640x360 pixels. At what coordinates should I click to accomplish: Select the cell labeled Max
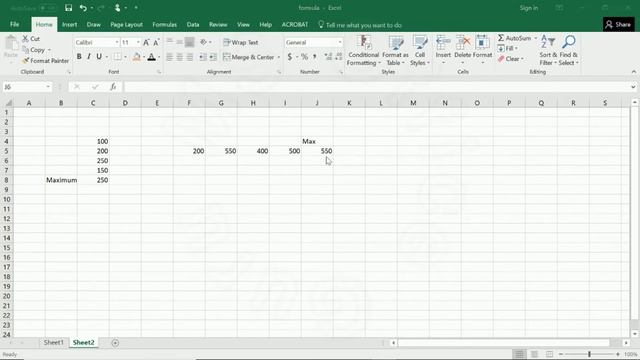click(317, 141)
